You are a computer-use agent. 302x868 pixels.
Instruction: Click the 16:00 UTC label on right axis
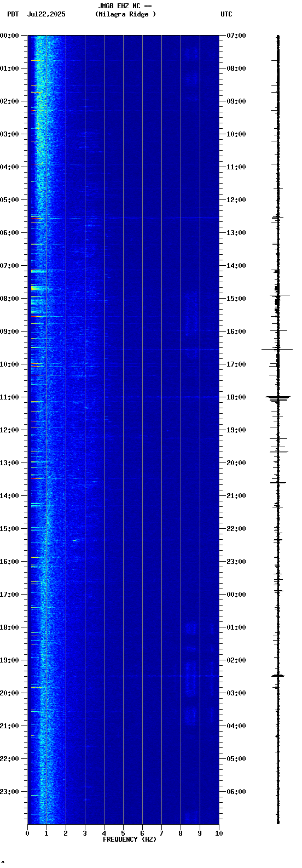tap(236, 332)
